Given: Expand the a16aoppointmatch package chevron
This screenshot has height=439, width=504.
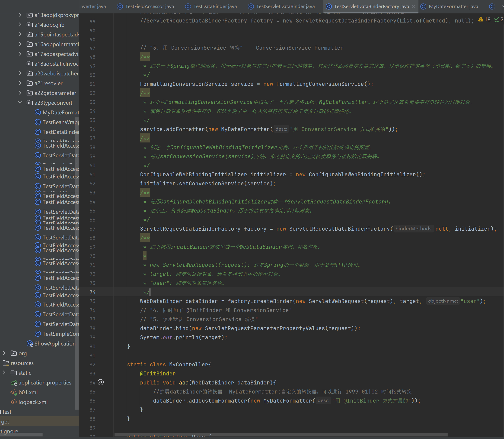Looking at the screenshot, I should (20, 44).
